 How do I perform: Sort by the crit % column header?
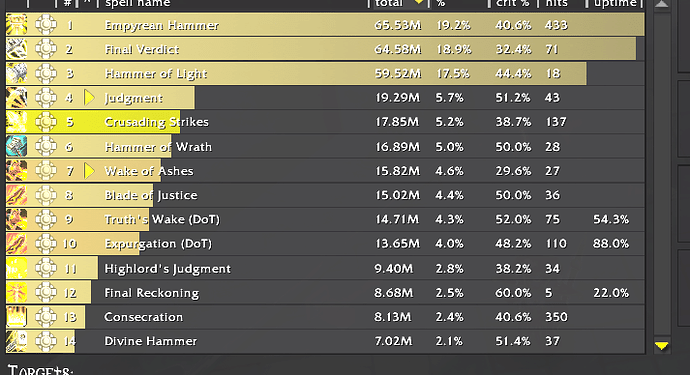(512, 4)
